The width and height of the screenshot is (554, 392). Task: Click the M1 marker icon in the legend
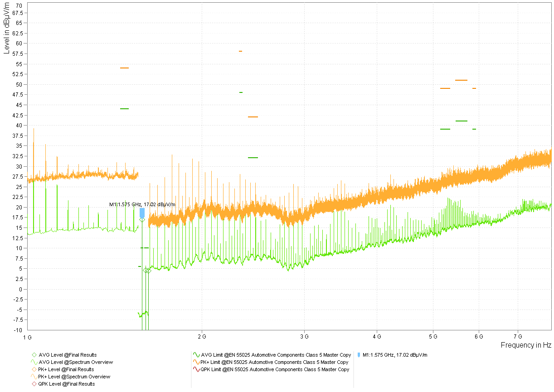click(359, 355)
